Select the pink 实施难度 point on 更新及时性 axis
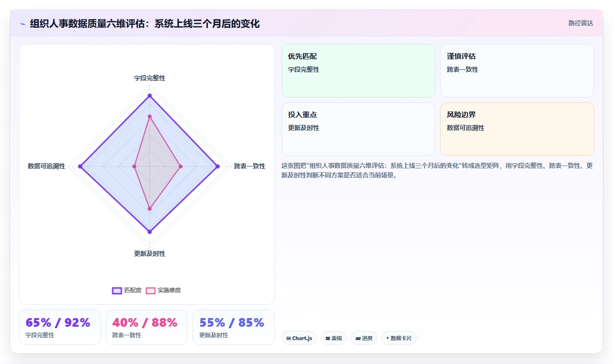The image size is (613, 364). click(x=149, y=209)
